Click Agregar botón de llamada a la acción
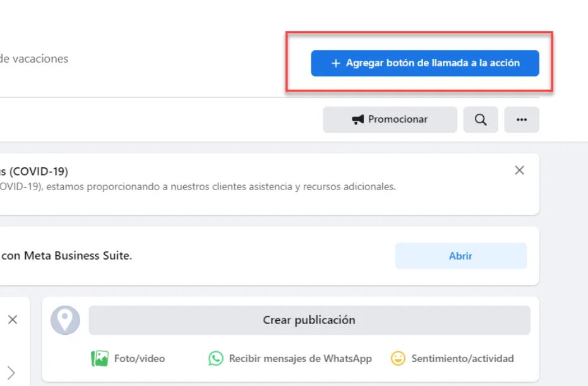588x386 pixels. [x=425, y=63]
